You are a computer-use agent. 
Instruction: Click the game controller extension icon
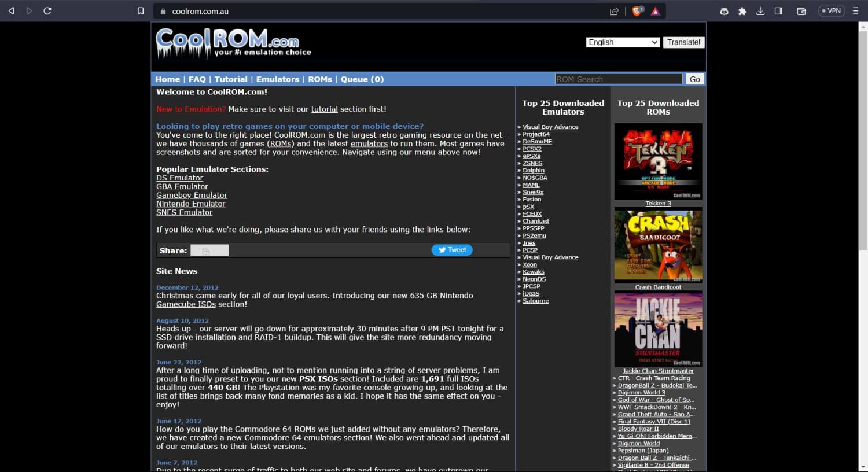click(x=724, y=11)
